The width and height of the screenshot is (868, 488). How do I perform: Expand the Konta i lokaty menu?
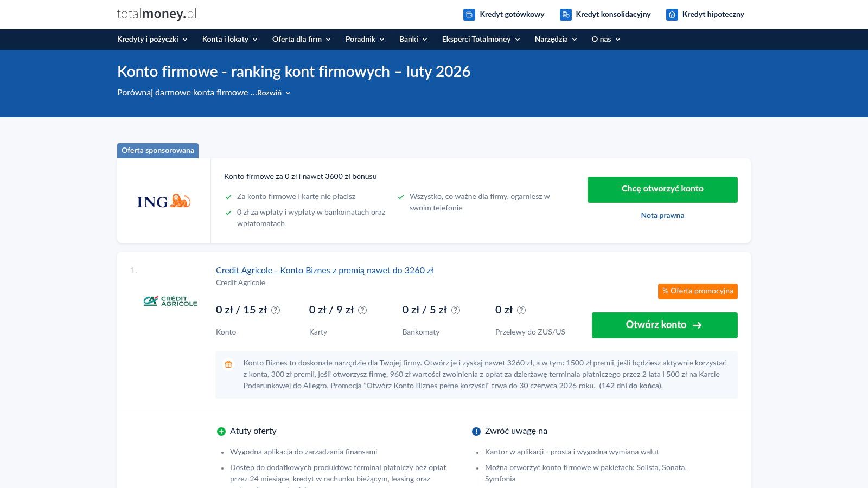coord(230,39)
